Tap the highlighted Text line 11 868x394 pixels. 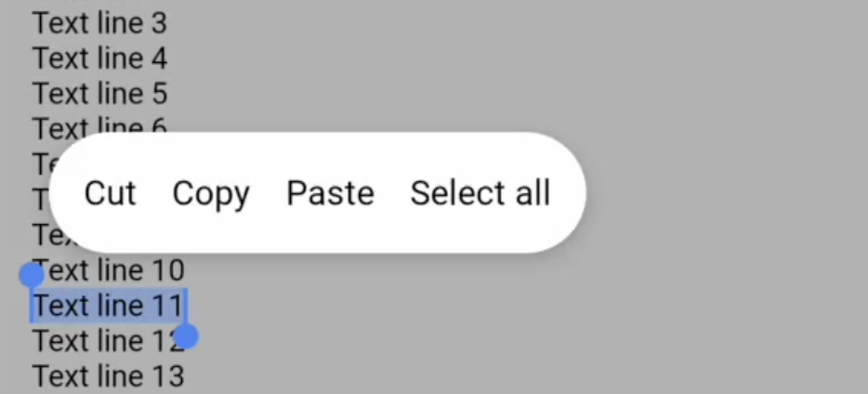(108, 306)
